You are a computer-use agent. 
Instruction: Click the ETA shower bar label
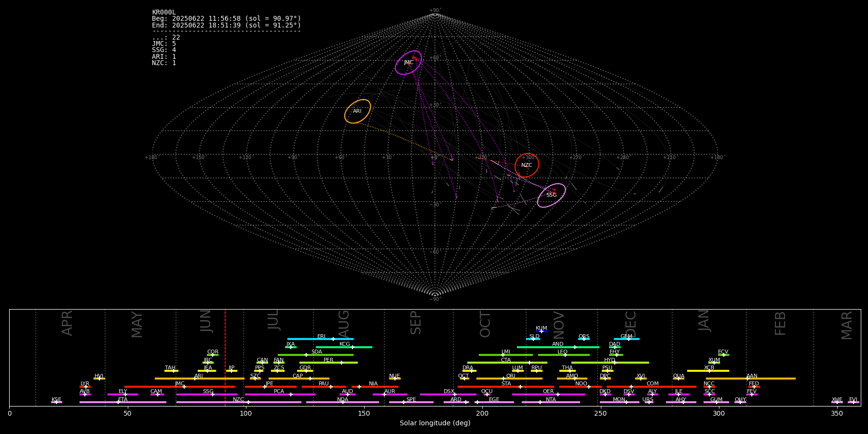point(123,400)
